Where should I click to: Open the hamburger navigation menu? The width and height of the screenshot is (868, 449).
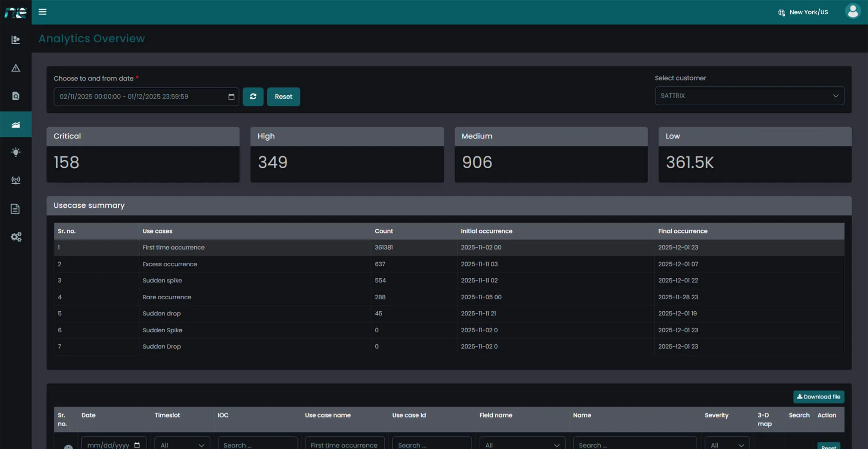(x=42, y=12)
